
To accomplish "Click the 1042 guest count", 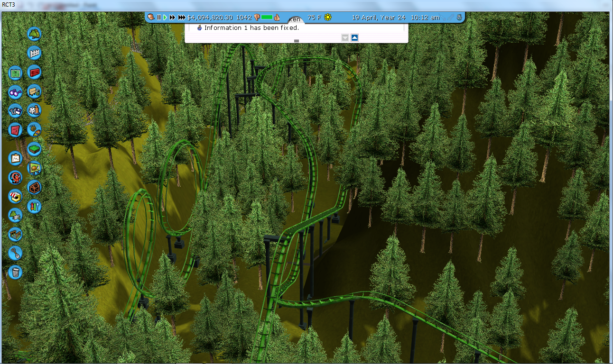I will (243, 17).
